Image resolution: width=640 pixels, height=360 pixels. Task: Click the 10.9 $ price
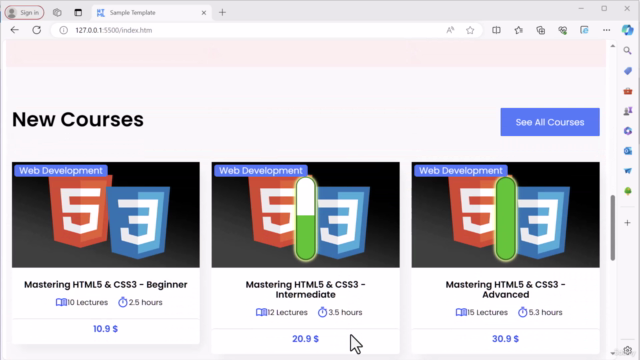pos(105,329)
